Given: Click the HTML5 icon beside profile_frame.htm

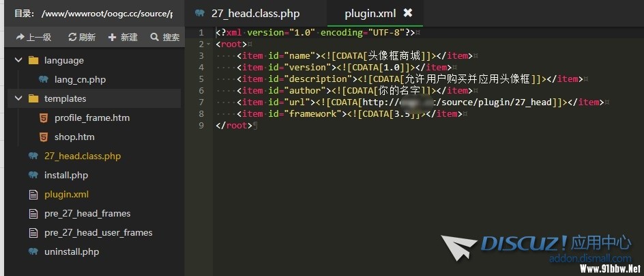Looking at the screenshot, I should click(x=44, y=118).
